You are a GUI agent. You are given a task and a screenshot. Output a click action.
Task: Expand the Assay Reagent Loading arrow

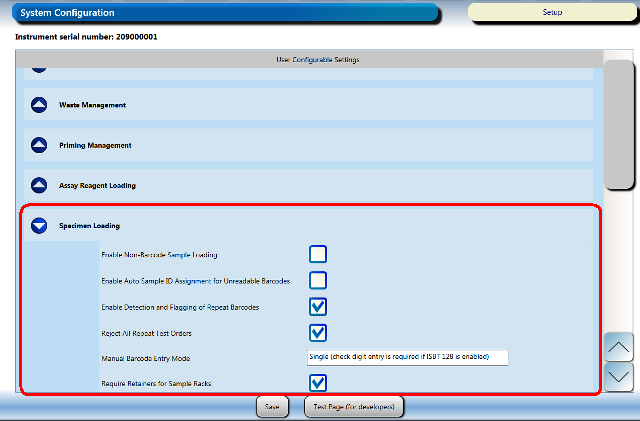(39, 185)
